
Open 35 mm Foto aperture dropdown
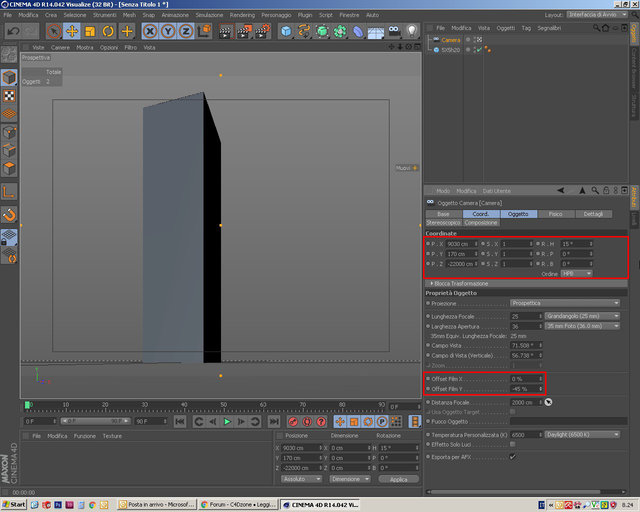pyautogui.click(x=582, y=326)
